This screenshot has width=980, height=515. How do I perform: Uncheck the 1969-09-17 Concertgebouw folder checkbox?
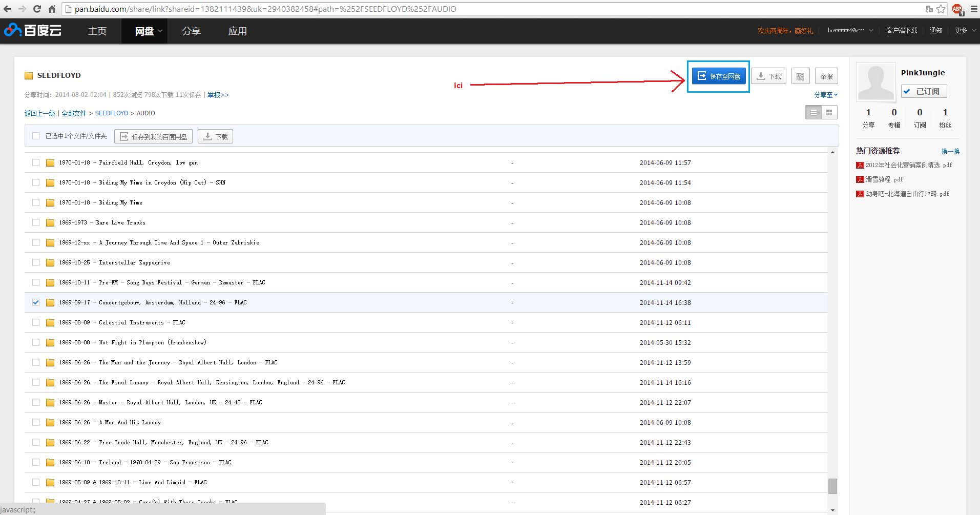tap(36, 302)
